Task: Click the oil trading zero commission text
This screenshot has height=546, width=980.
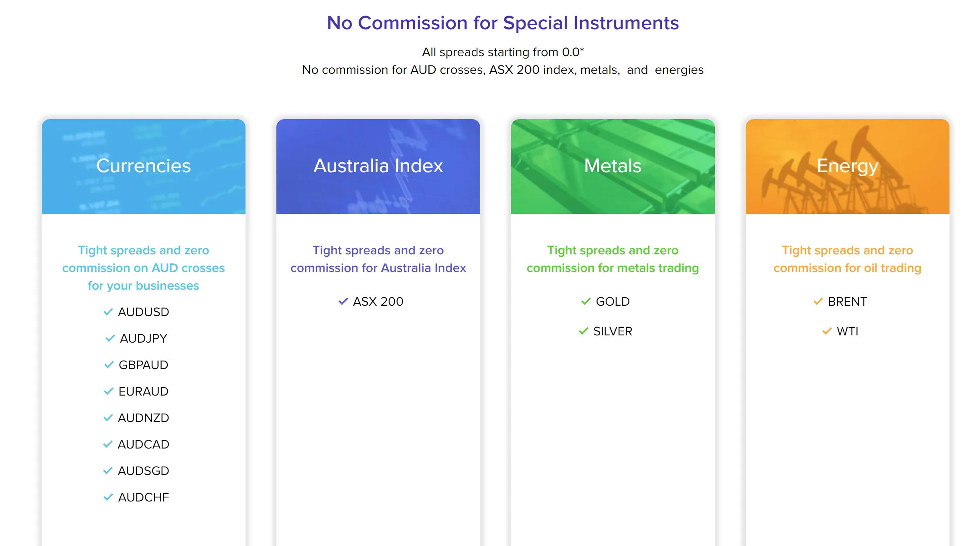Action: pos(848,259)
